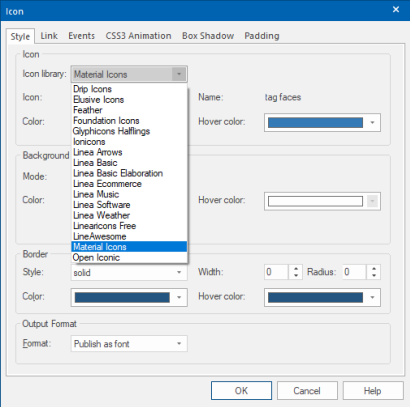The width and height of the screenshot is (412, 409).
Task: Go to the Box Shadow tab
Action: [x=208, y=36]
